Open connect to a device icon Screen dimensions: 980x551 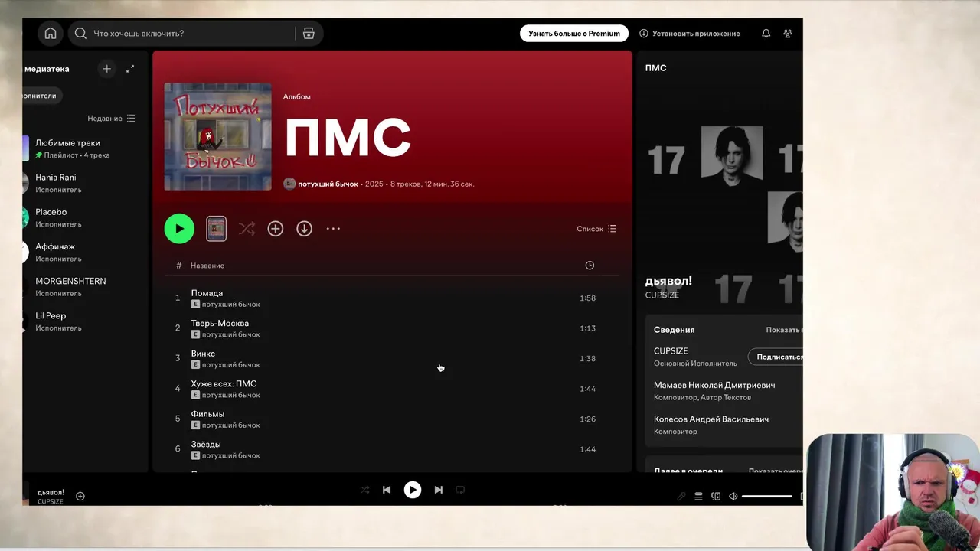coord(716,497)
